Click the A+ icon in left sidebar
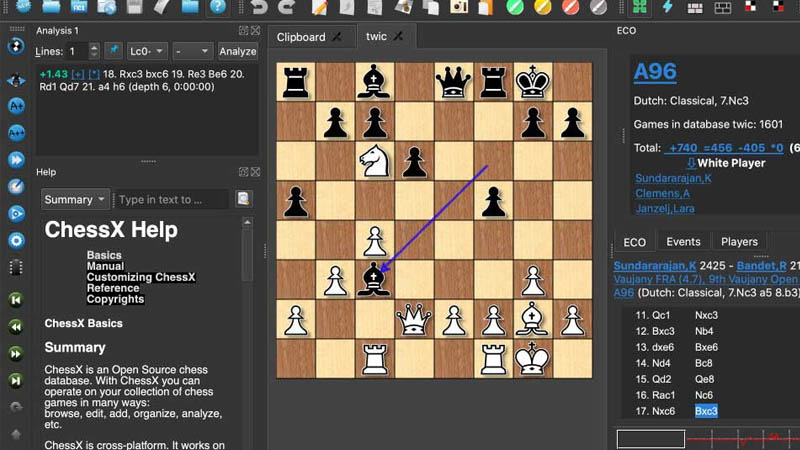Image resolution: width=800 pixels, height=450 pixels. (x=16, y=106)
